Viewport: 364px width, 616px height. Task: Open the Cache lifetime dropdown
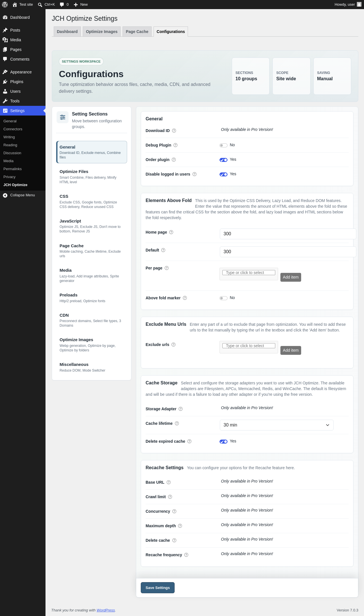coord(276,425)
